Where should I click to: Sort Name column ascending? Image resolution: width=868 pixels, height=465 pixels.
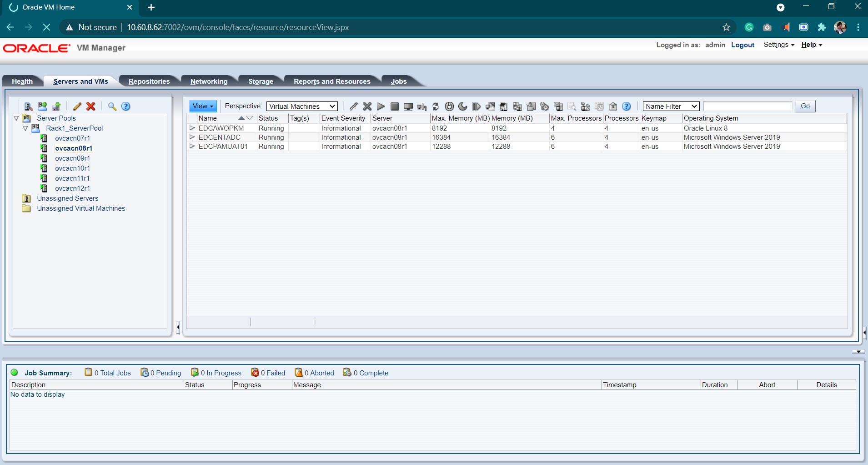(x=241, y=118)
